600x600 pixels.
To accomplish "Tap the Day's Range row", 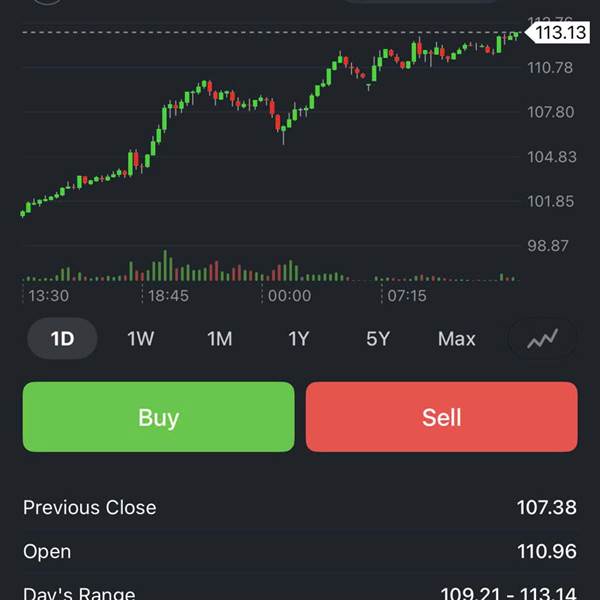I will (300, 593).
